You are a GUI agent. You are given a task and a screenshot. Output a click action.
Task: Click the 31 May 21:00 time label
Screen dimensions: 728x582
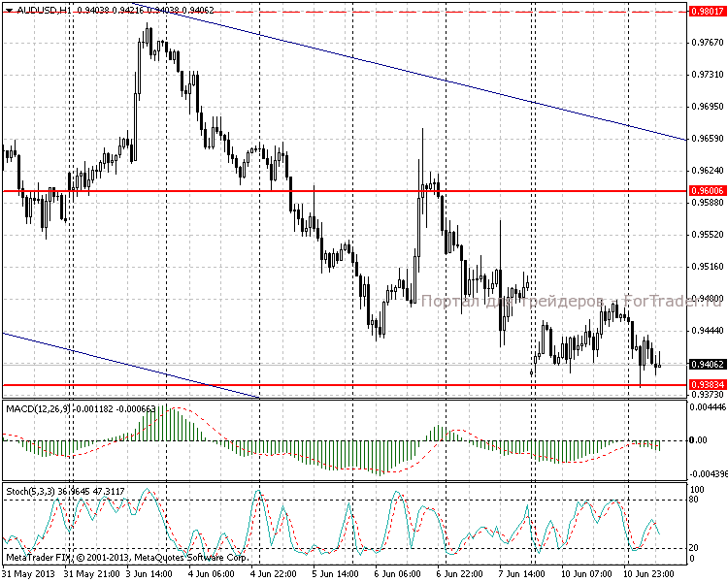90,574
